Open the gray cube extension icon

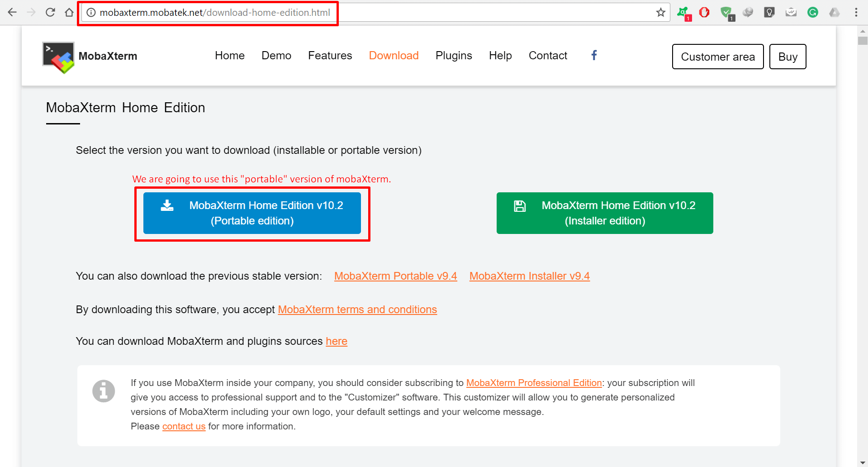pyautogui.click(x=748, y=12)
